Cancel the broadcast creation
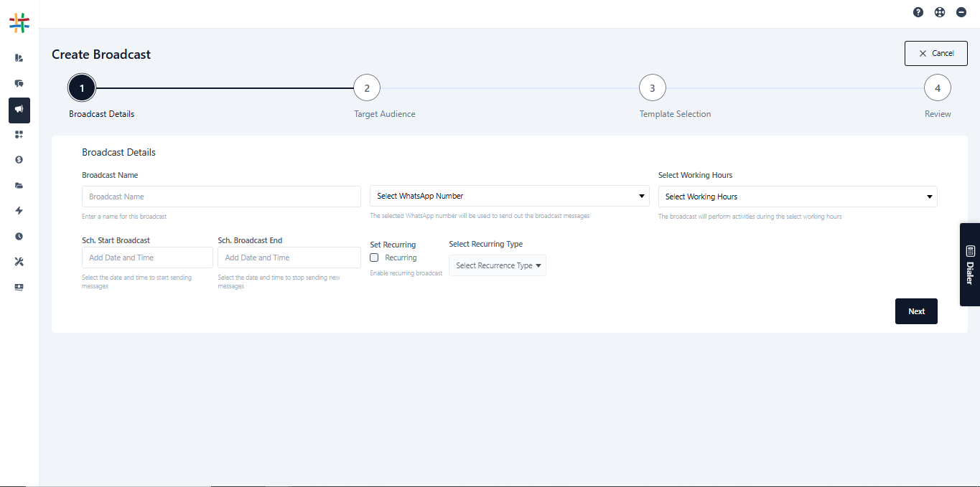 pyautogui.click(x=935, y=54)
